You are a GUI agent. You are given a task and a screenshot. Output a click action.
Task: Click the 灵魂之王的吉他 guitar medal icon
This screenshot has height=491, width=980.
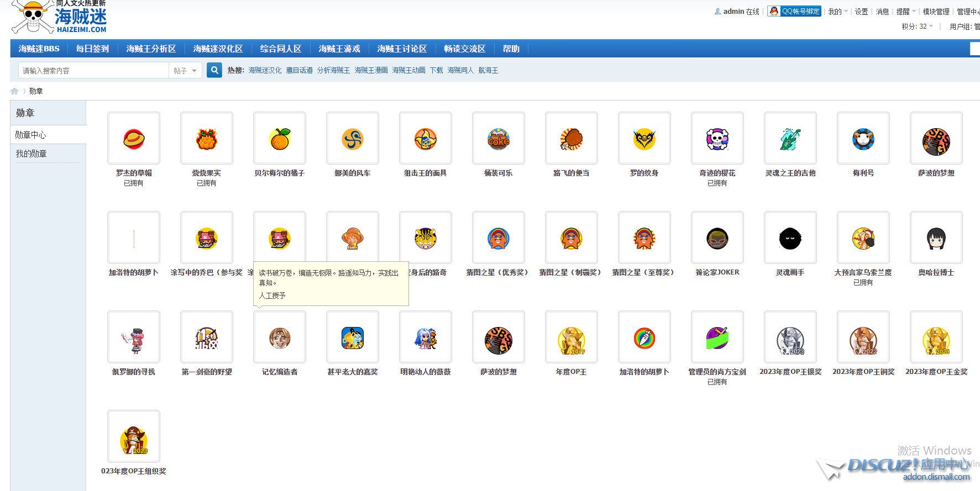click(790, 139)
